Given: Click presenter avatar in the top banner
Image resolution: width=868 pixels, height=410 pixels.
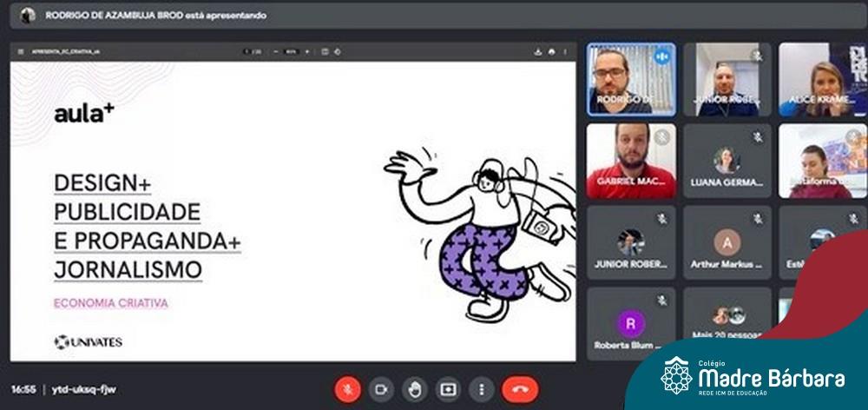Looking at the screenshot, I should tap(28, 16).
